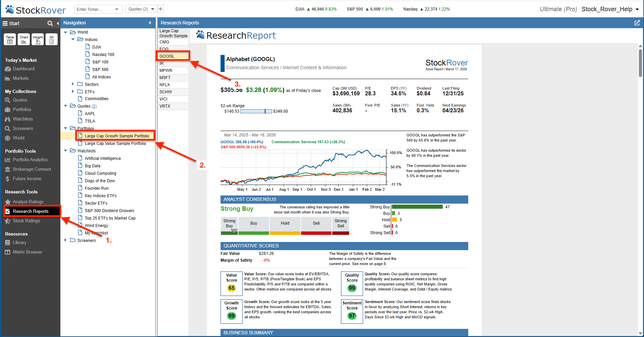Image resolution: width=644 pixels, height=337 pixels.
Task: Open the All views icon
Action: click(52, 39)
